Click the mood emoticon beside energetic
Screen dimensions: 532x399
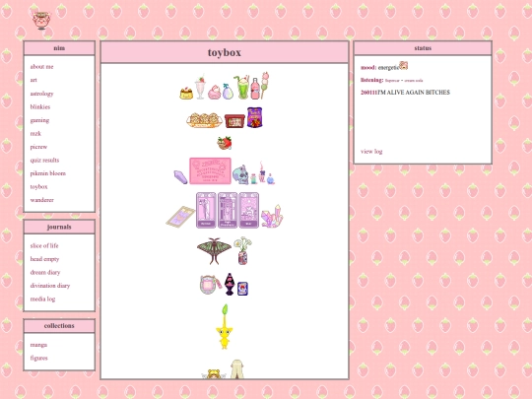403,65
